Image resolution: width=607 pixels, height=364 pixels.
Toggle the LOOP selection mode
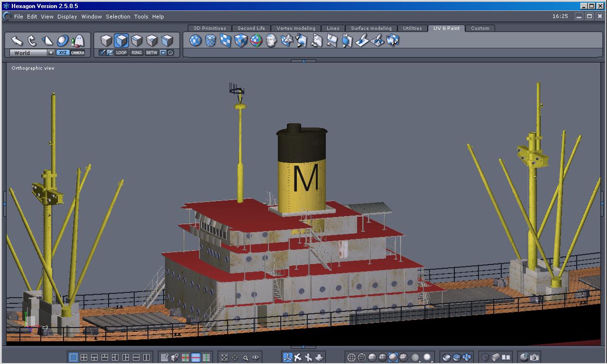point(121,53)
